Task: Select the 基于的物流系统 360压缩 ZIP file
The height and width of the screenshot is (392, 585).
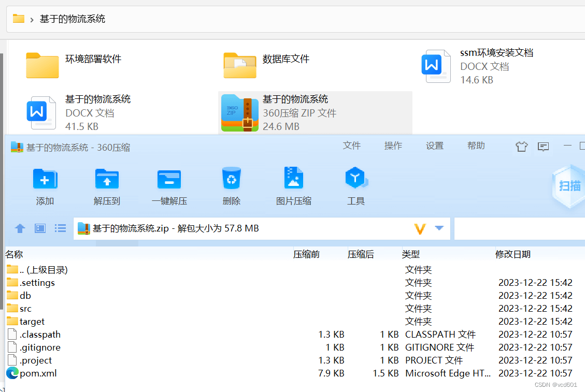Action: [x=315, y=113]
